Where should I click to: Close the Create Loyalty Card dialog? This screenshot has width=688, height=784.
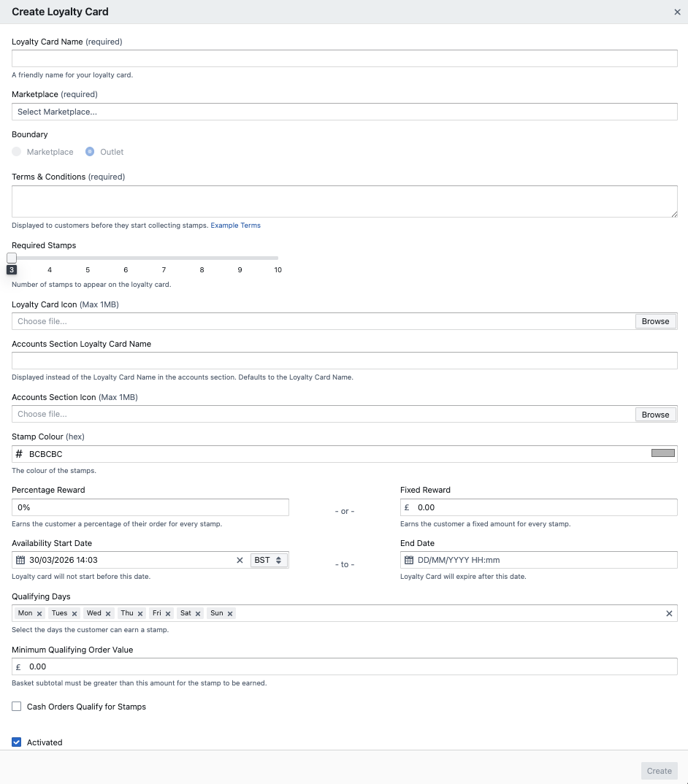pyautogui.click(x=676, y=12)
